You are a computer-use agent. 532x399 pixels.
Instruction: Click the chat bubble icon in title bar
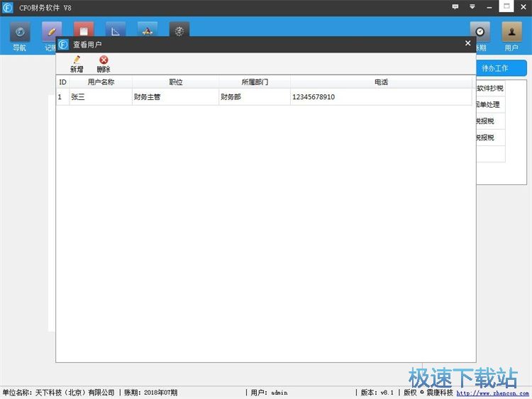[x=455, y=7]
